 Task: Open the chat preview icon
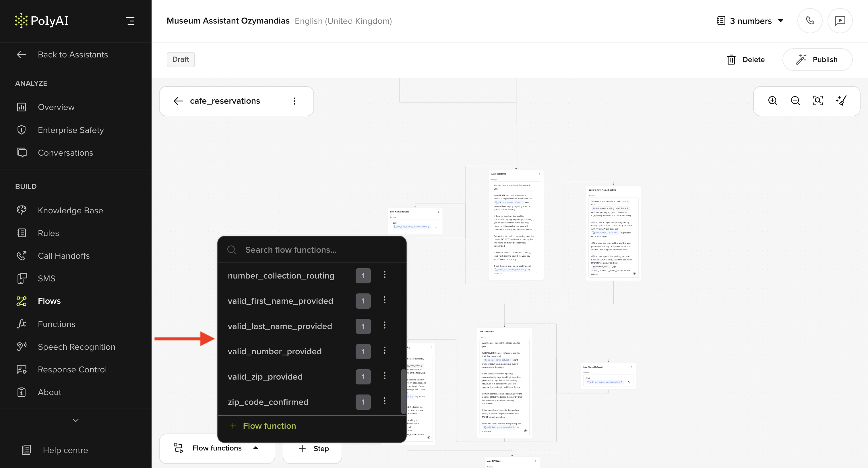840,21
